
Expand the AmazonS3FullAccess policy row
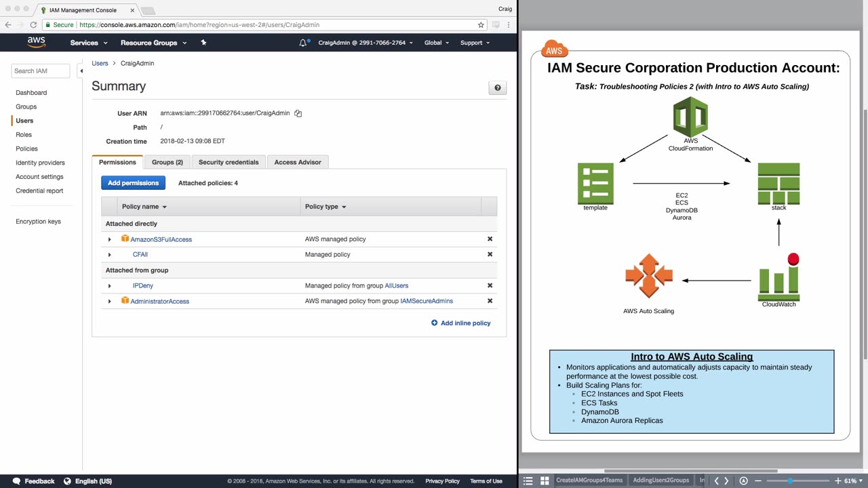pos(109,239)
